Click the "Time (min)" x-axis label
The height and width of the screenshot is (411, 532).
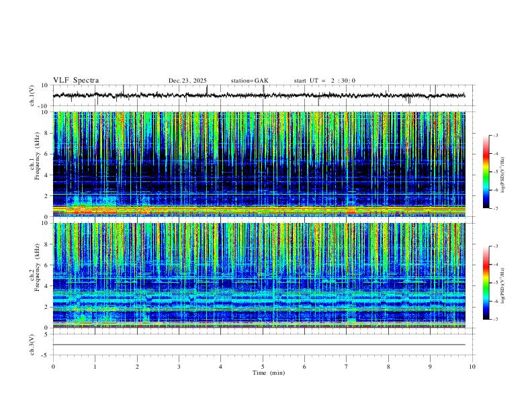[x=269, y=373]
